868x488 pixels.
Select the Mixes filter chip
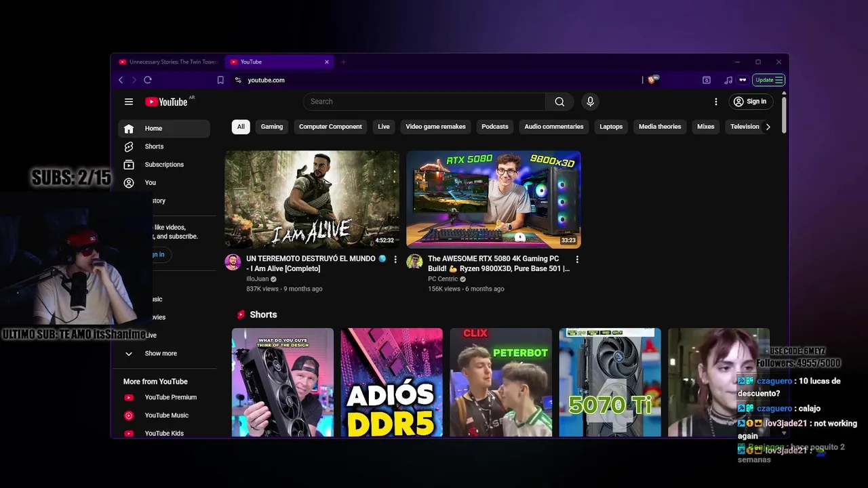[706, 127]
